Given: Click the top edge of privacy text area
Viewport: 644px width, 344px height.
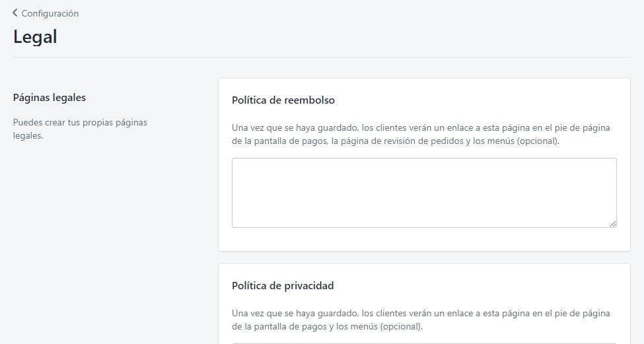Looking at the screenshot, I should [x=423, y=343].
